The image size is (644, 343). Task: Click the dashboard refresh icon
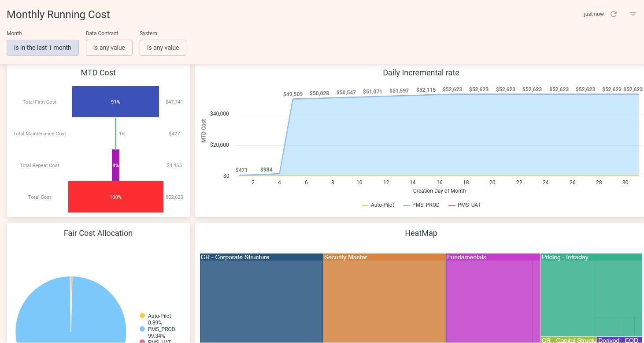(x=614, y=14)
